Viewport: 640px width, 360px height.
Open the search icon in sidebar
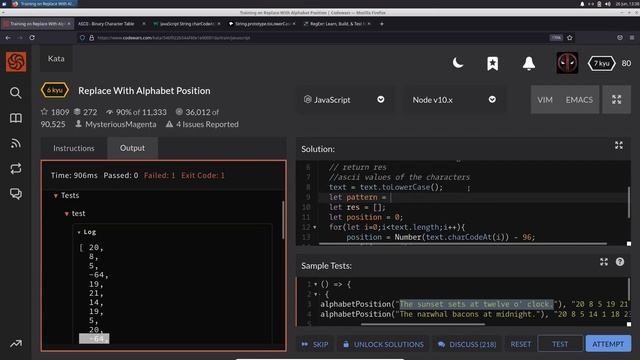(x=16, y=93)
